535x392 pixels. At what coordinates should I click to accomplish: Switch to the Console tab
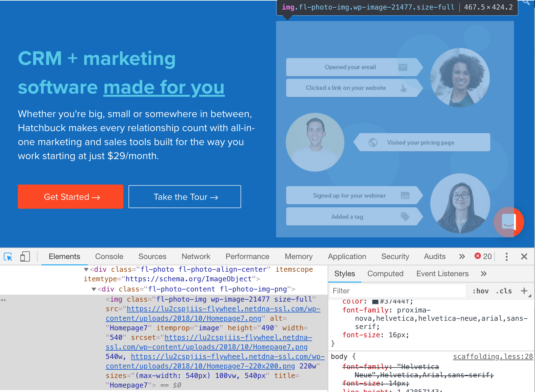click(x=109, y=257)
